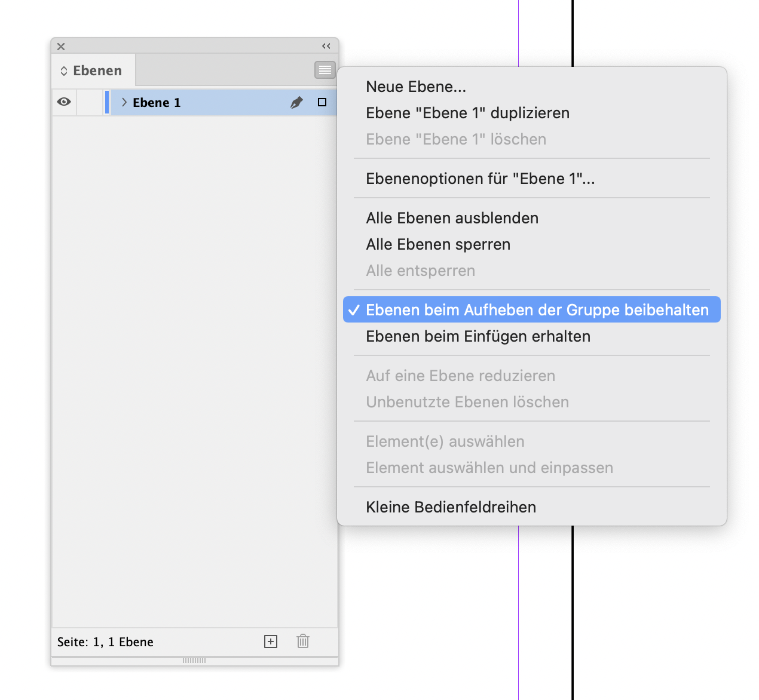Viewport: 759px width, 700px height.
Task: Select 'Neue Ebene...' from the menu
Action: click(x=415, y=87)
